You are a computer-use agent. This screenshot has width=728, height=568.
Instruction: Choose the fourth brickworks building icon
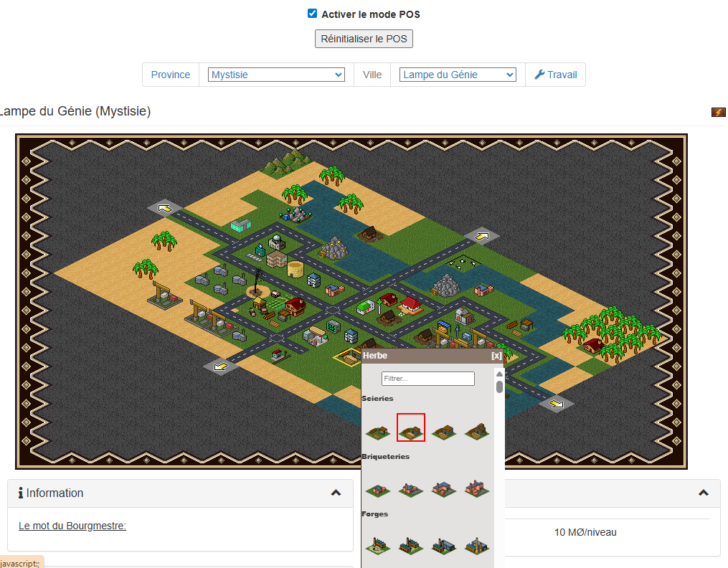pyautogui.click(x=476, y=488)
